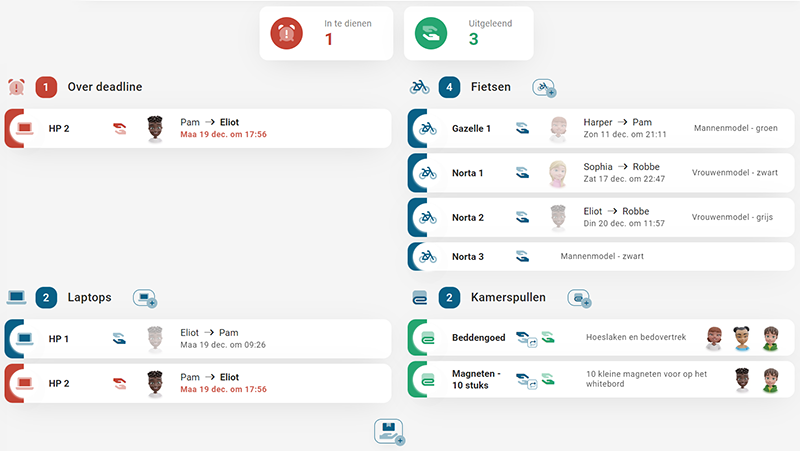Click the add new category icon at bottom
Screen dimensions: 800x451
388,432
